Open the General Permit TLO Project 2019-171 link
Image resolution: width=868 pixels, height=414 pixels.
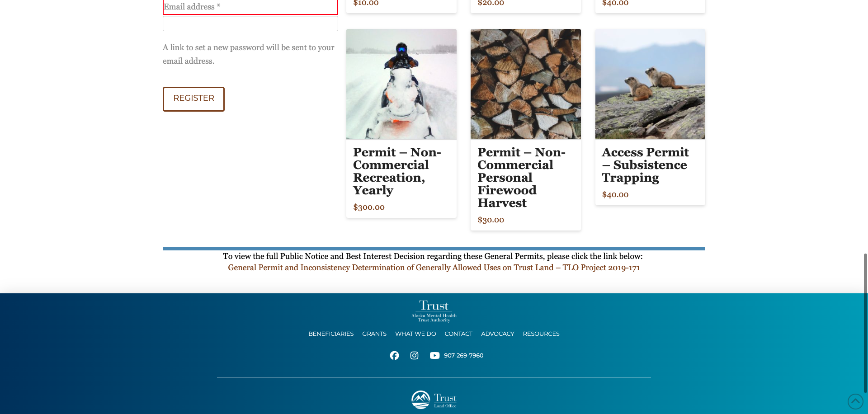434,267
